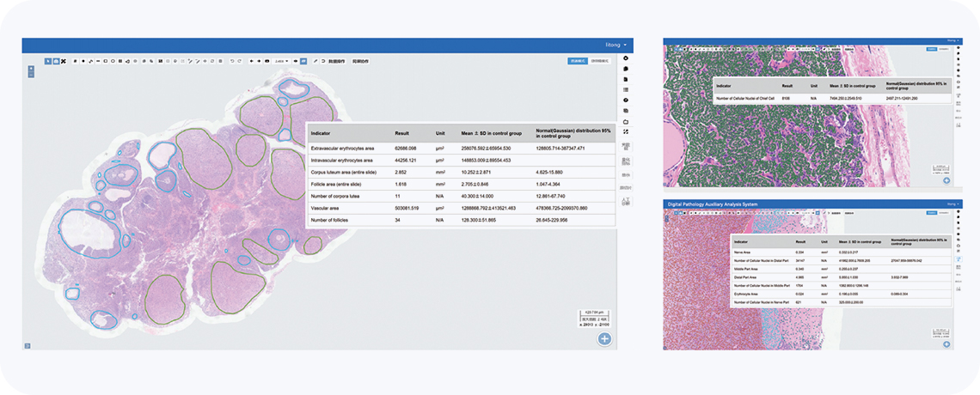
Task: Click the Number of follicles row
Action: coord(461,220)
